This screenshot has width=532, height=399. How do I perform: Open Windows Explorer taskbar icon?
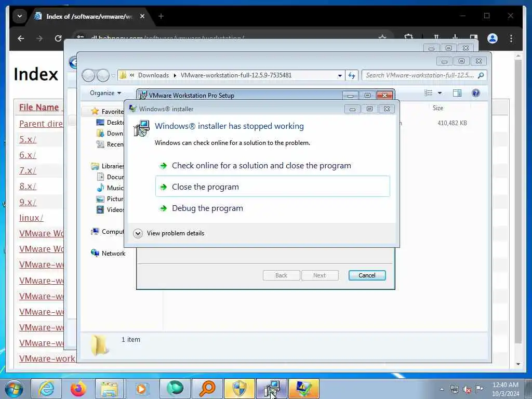(x=110, y=389)
